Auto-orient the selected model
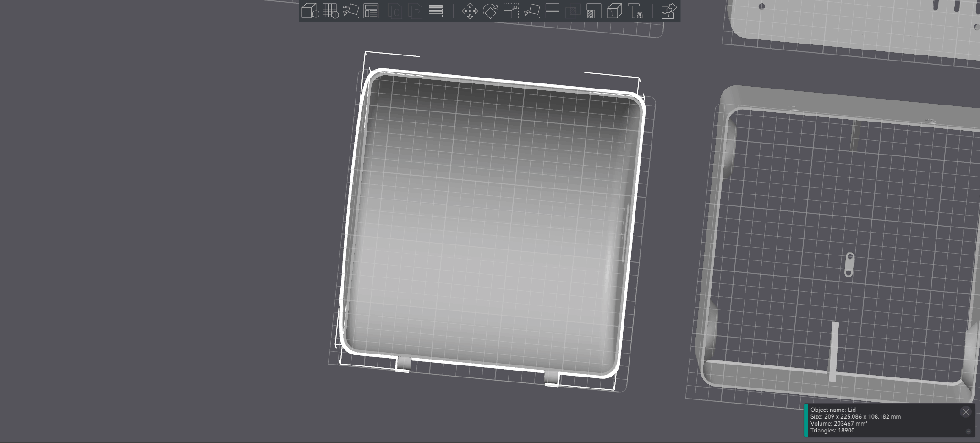The height and width of the screenshot is (443, 980). coord(351,11)
